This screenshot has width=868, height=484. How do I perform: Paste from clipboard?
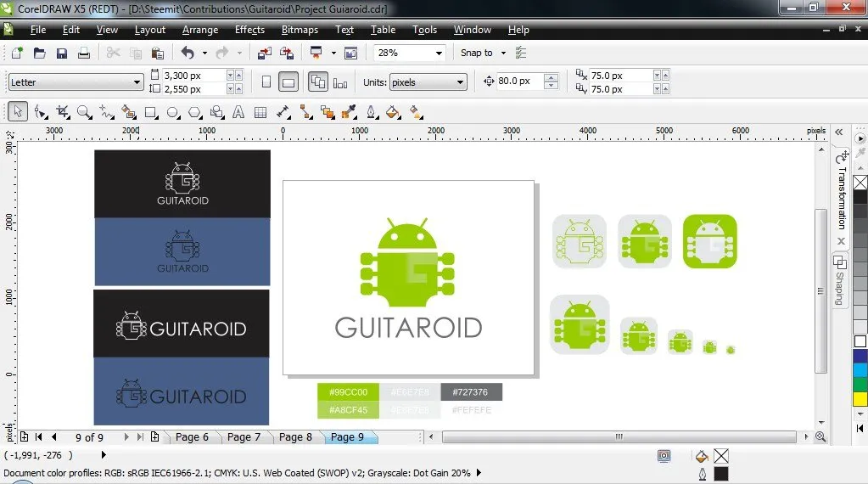click(x=158, y=53)
